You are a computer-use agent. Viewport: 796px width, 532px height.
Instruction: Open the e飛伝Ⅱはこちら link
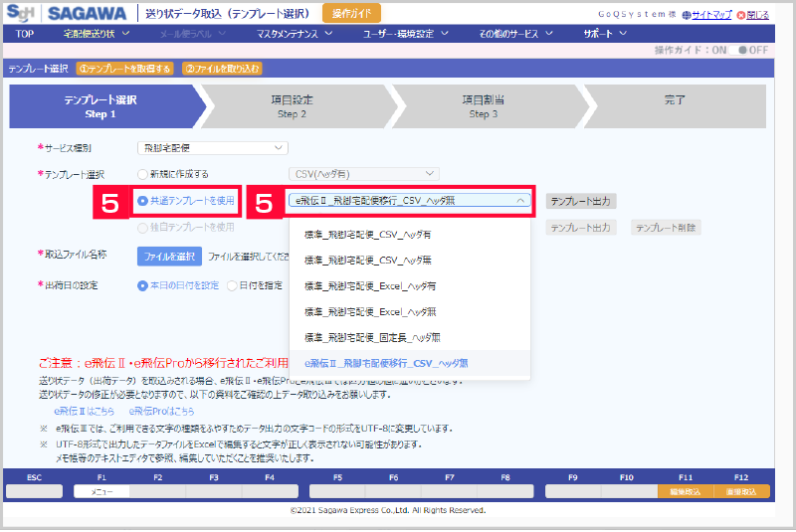tap(85, 412)
